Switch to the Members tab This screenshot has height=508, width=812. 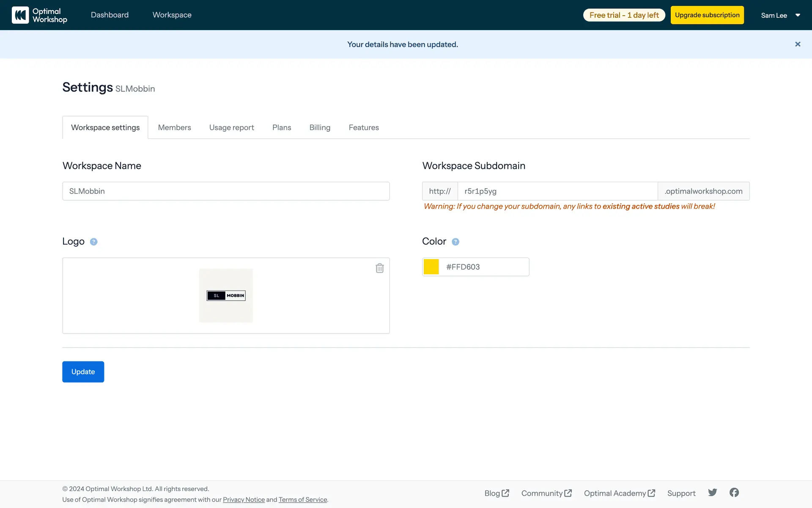(x=174, y=127)
